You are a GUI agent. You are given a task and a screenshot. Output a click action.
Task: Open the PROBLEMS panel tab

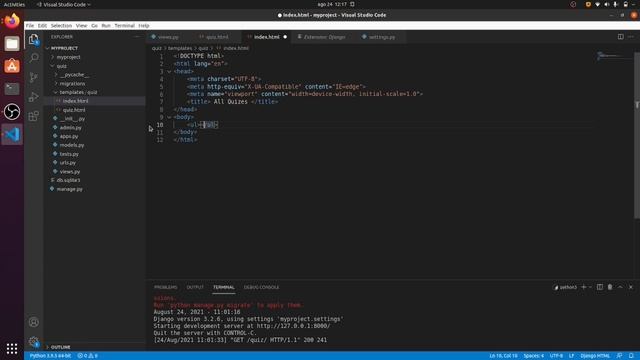(166, 287)
